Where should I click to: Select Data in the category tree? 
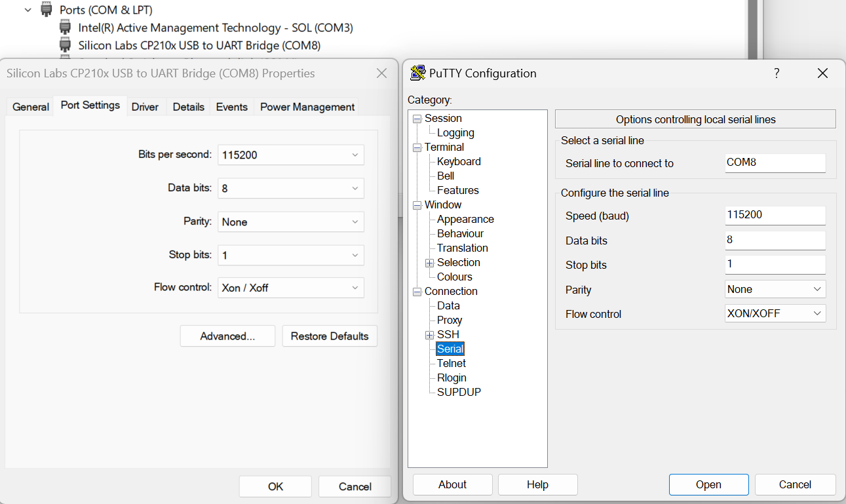[x=448, y=306]
